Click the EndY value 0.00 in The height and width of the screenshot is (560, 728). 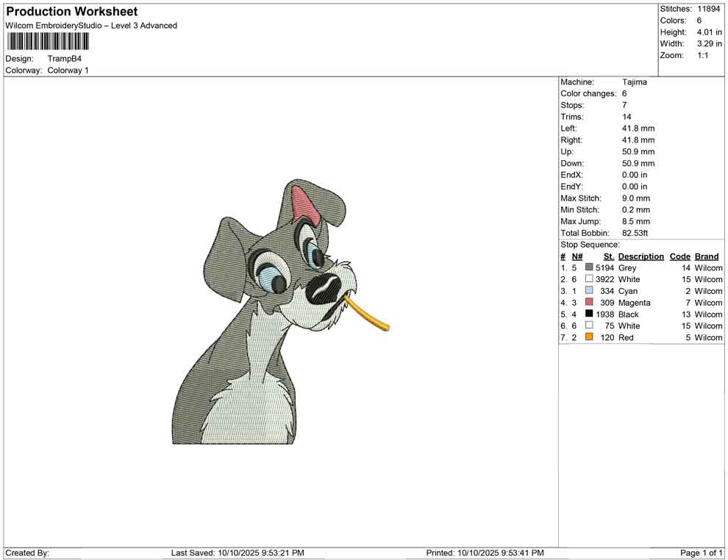pos(635,187)
